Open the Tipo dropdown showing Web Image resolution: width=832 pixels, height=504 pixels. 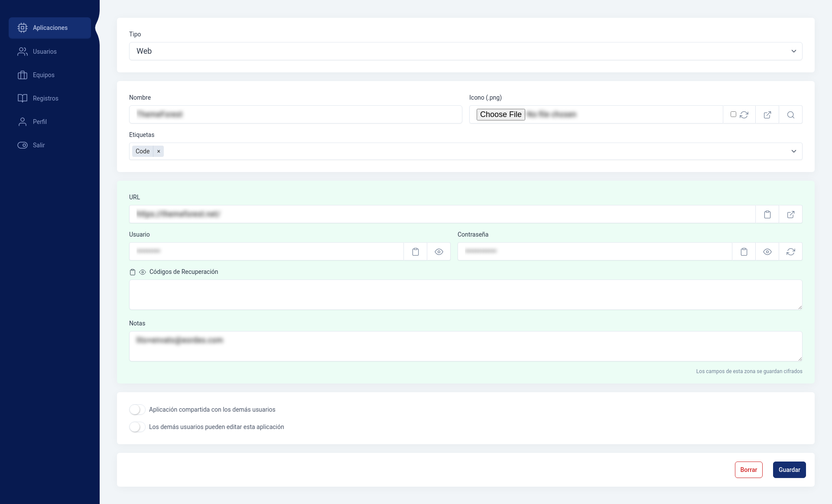(x=465, y=51)
